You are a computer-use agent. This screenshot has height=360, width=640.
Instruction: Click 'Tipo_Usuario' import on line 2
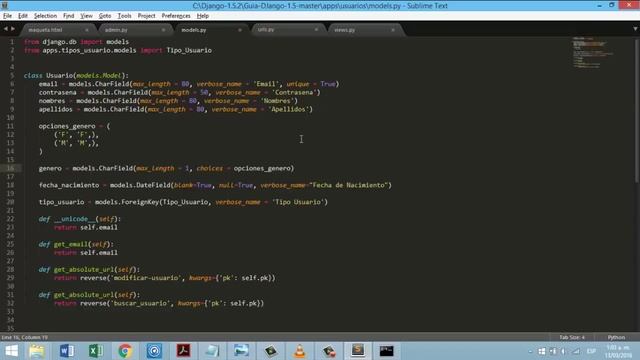point(189,50)
